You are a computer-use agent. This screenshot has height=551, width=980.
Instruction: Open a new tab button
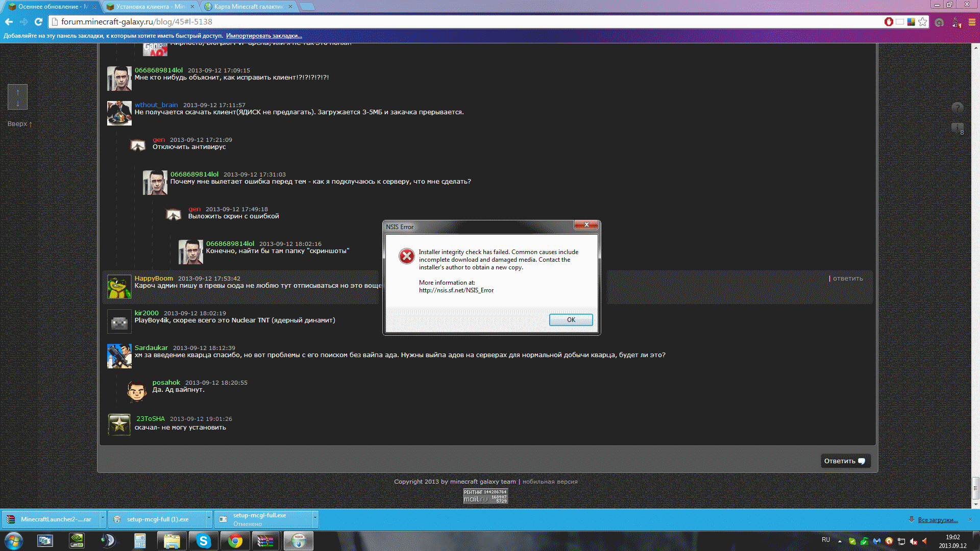coord(307,7)
